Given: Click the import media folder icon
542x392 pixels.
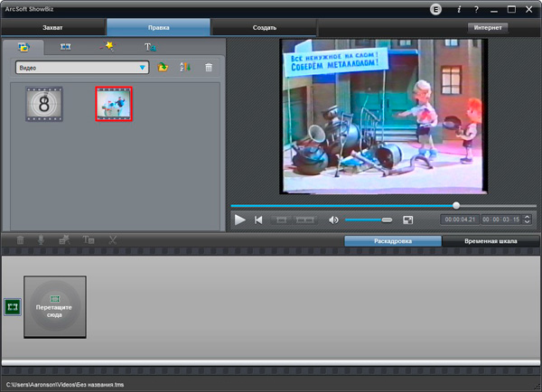Looking at the screenshot, I should [163, 68].
